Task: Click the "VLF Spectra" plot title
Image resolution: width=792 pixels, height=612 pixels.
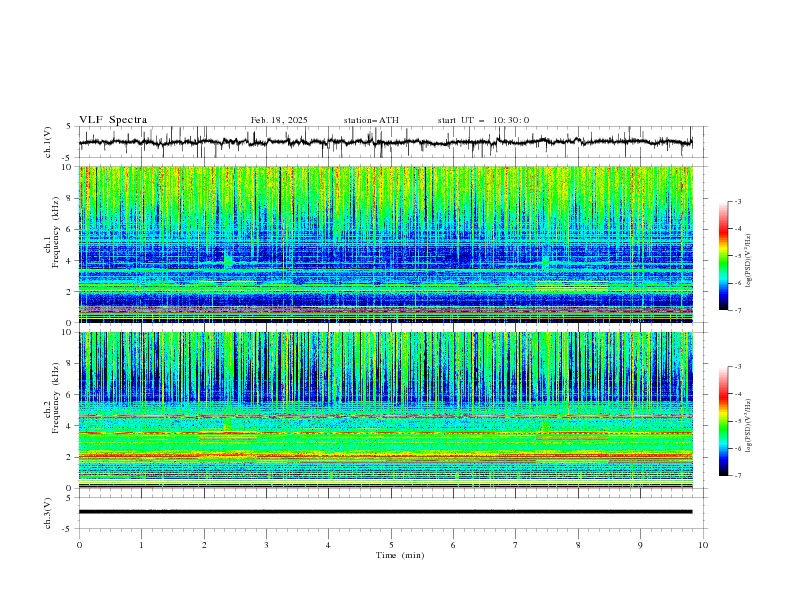Action: pos(113,120)
